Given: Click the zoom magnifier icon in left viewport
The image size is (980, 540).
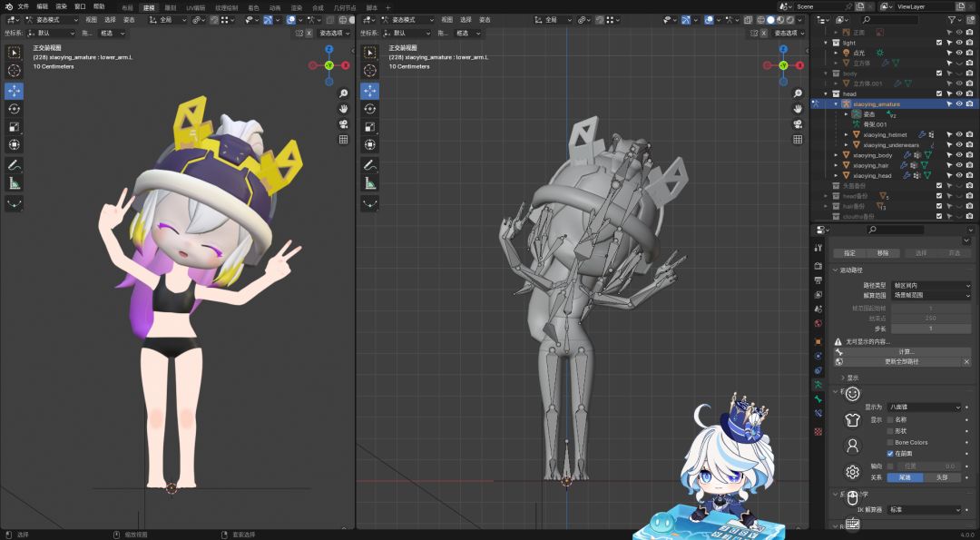Looking at the screenshot, I should [344, 93].
